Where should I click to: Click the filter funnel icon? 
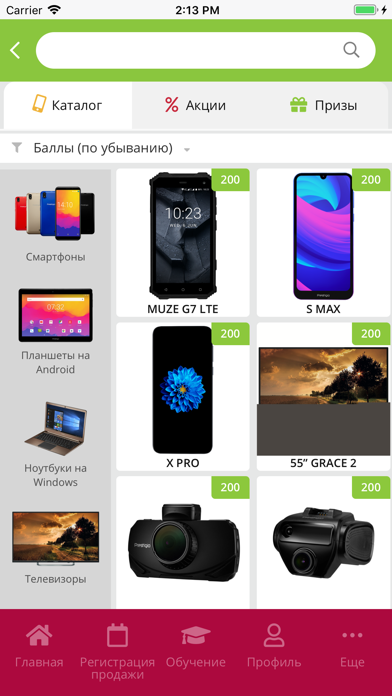point(17,147)
